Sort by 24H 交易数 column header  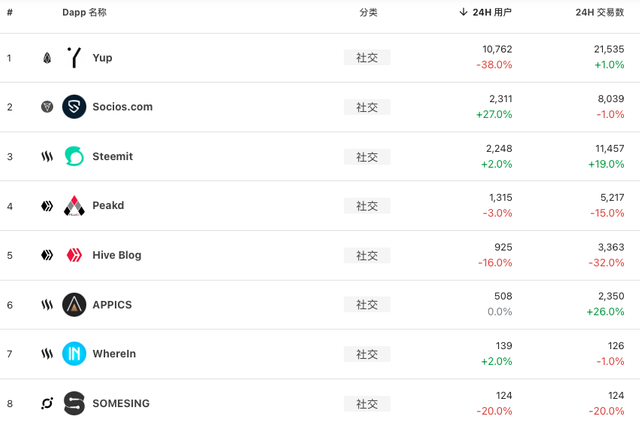600,12
